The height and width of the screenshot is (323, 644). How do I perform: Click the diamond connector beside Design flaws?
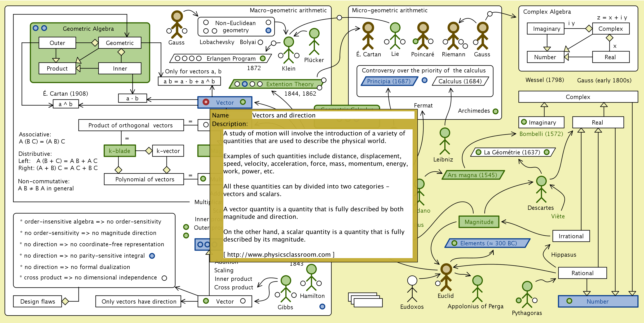pos(65,301)
